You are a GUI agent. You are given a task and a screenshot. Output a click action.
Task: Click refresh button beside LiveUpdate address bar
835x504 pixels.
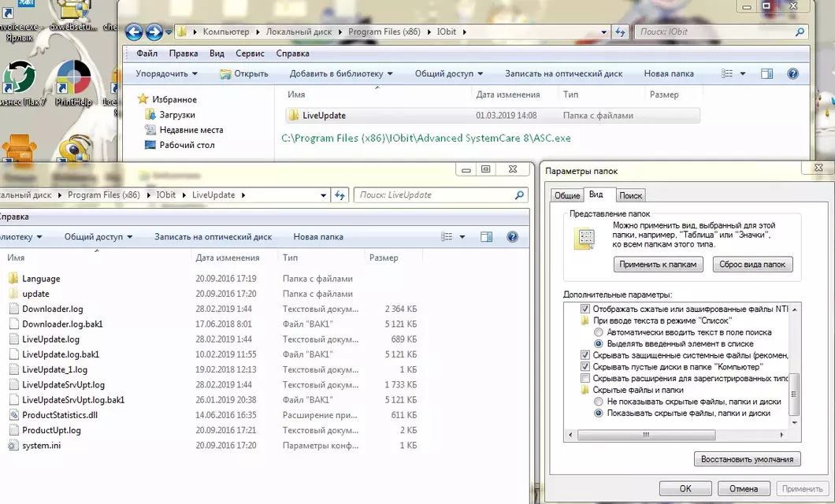click(340, 195)
